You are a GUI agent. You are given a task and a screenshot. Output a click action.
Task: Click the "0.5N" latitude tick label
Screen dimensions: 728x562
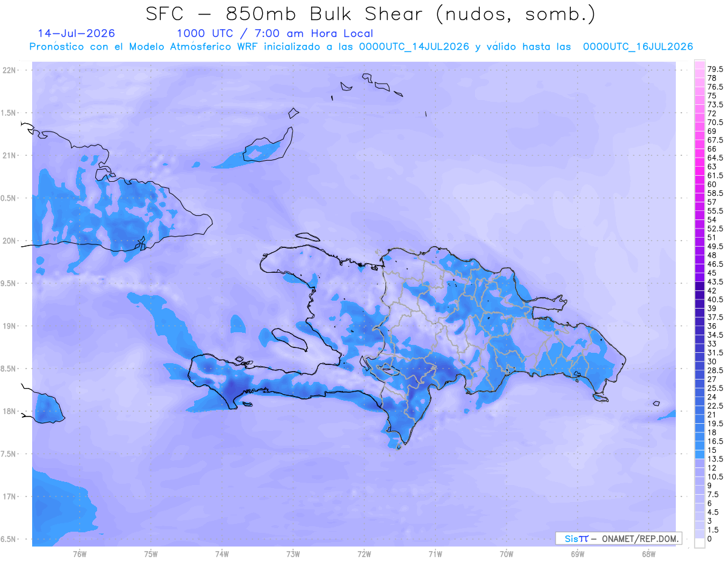pos(8,198)
